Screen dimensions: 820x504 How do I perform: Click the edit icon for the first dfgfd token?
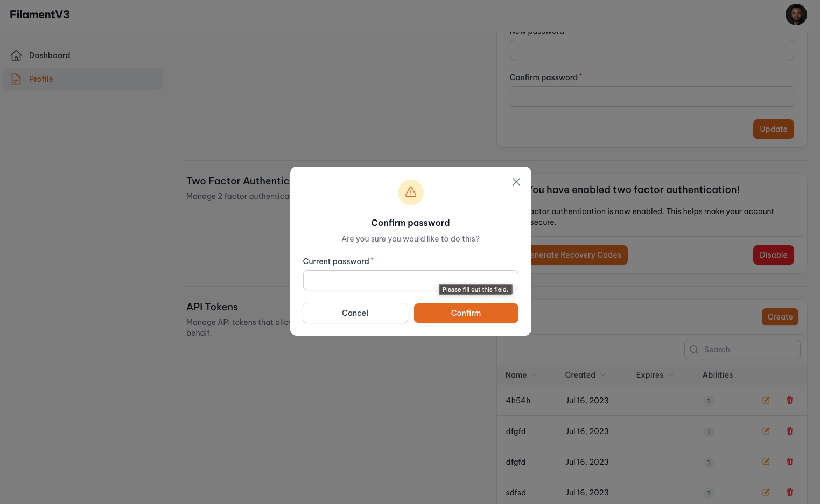pyautogui.click(x=766, y=431)
